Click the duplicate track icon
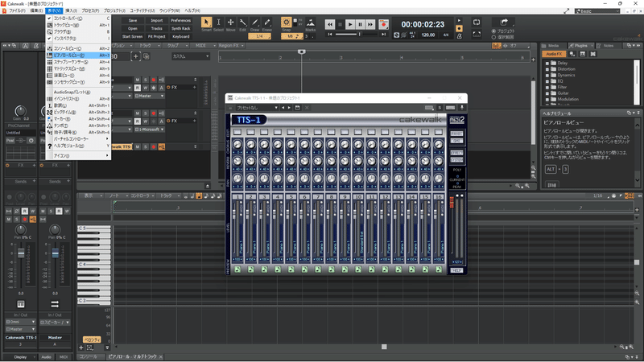This screenshot has height=362, width=644. [x=147, y=56]
